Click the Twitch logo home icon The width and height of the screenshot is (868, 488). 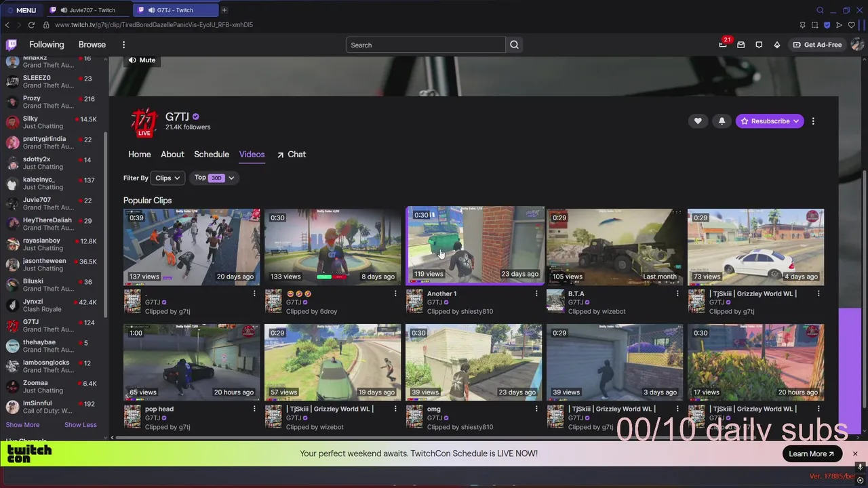pos(12,45)
